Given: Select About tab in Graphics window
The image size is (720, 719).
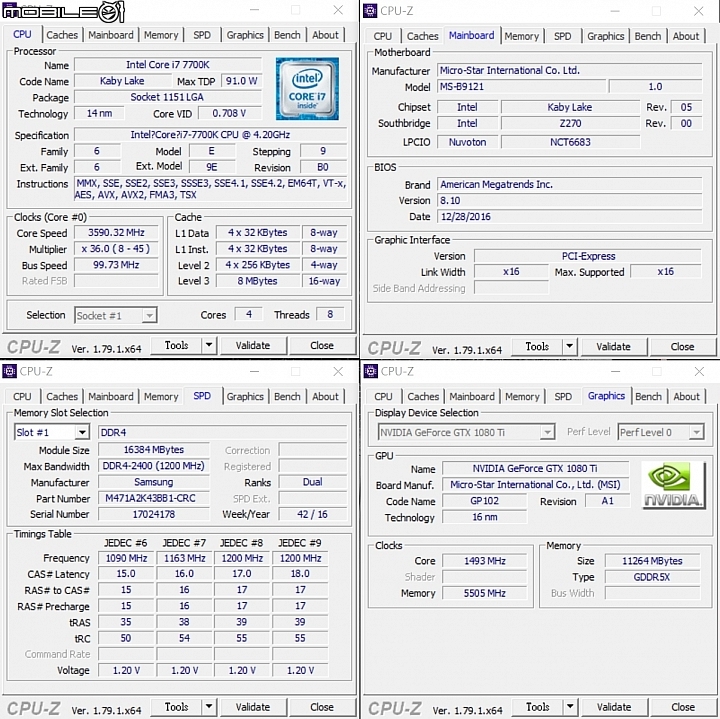Looking at the screenshot, I should tap(686, 396).
